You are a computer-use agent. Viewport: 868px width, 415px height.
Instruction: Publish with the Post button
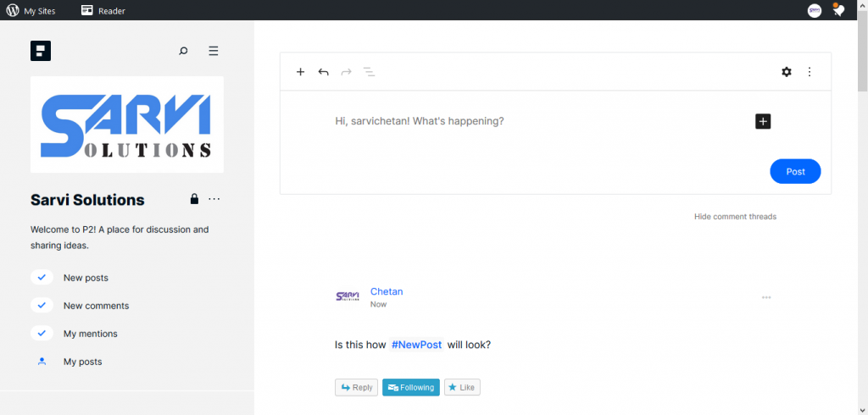pos(795,172)
